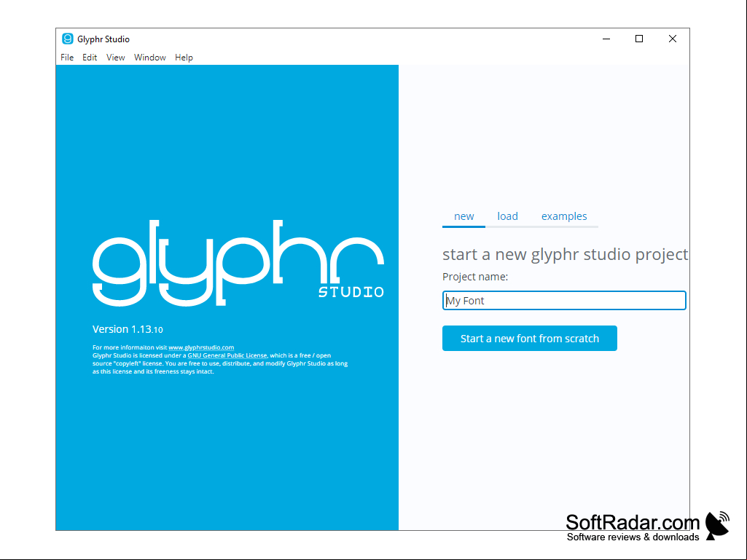Minimize the Glyphr Studio window
This screenshot has height=560, width=747.
click(x=606, y=39)
